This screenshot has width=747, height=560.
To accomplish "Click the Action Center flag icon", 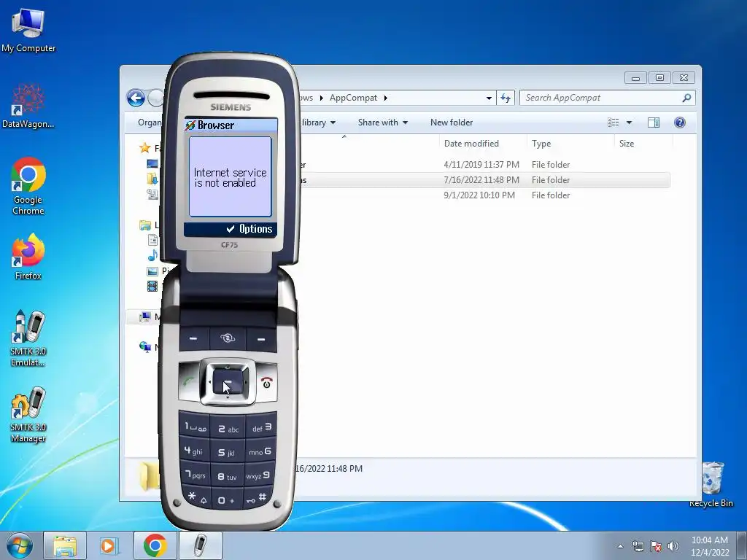I will (656, 546).
